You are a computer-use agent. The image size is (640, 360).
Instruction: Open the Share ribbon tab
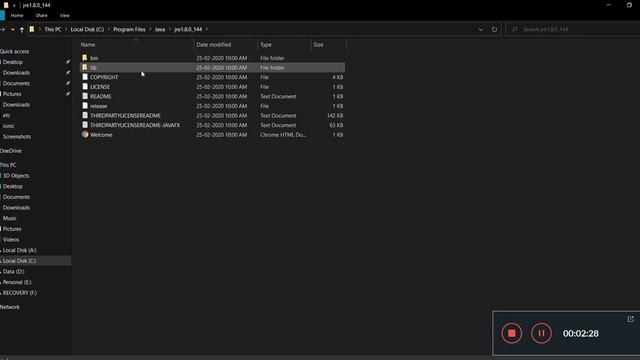41,16
